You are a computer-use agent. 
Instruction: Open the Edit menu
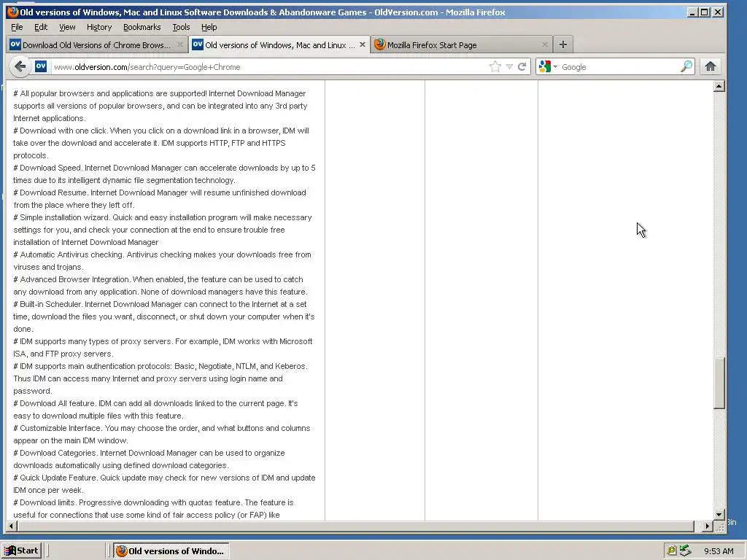41,27
